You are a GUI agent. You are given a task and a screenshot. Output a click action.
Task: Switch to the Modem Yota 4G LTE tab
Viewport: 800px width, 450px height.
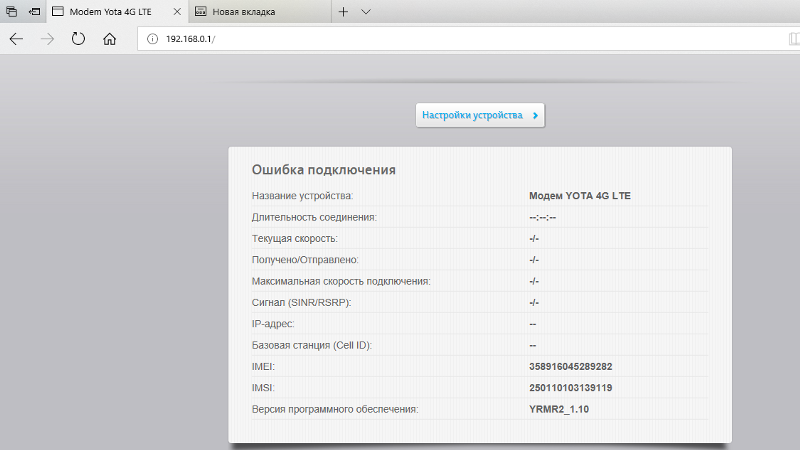(x=117, y=11)
